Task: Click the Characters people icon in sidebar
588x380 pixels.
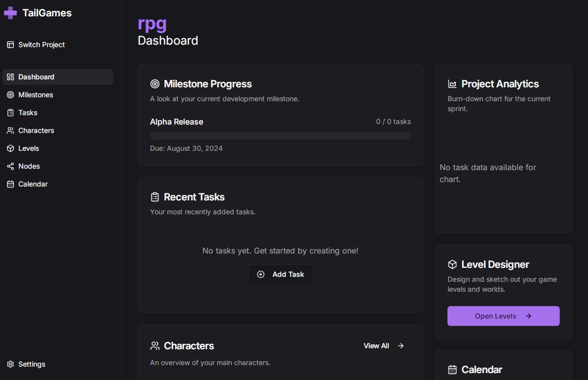Action: [10, 130]
